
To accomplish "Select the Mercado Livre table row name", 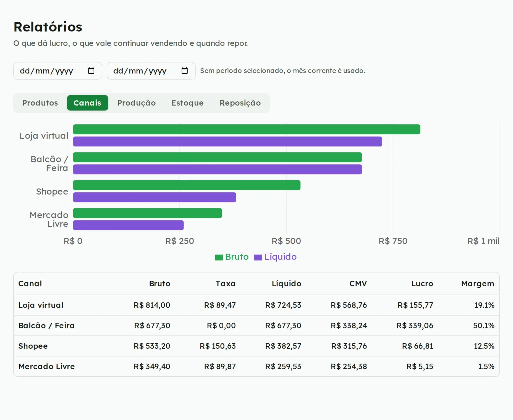I will click(46, 366).
